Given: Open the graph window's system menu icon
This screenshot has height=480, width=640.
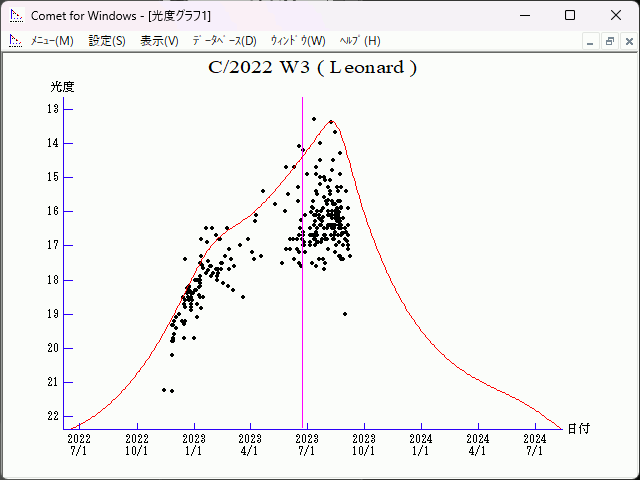Looking at the screenshot, I should pyautogui.click(x=15, y=41).
